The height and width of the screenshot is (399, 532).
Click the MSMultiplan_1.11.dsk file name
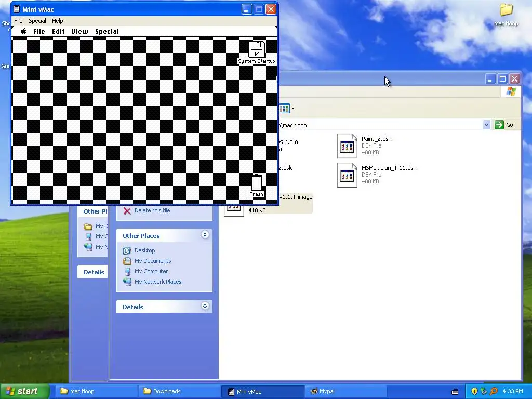click(x=389, y=168)
